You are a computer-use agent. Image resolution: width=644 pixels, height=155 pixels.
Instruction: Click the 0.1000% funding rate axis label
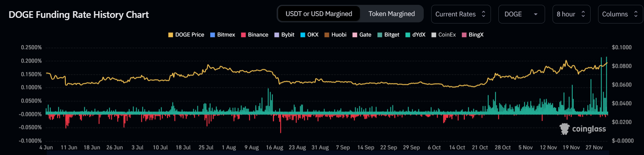(31, 87)
